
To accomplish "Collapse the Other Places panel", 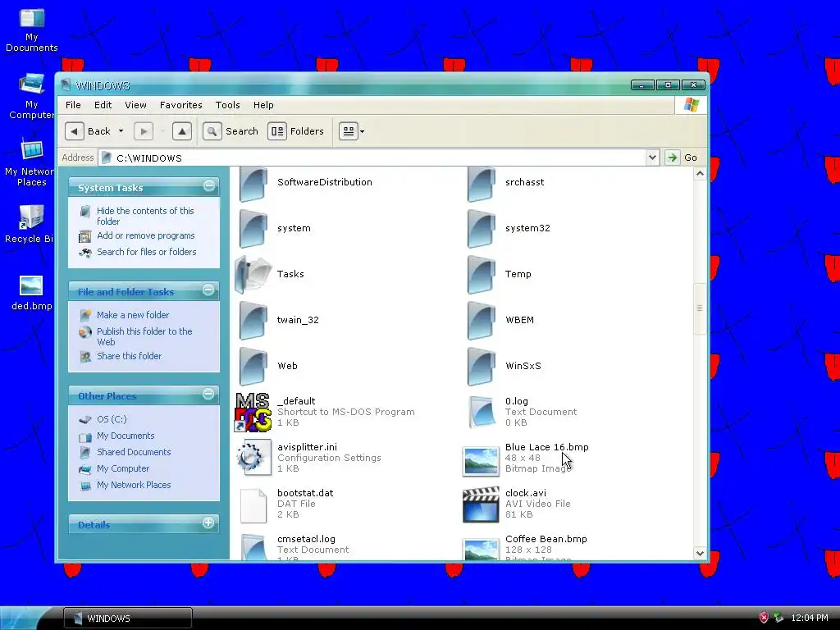I will point(209,395).
